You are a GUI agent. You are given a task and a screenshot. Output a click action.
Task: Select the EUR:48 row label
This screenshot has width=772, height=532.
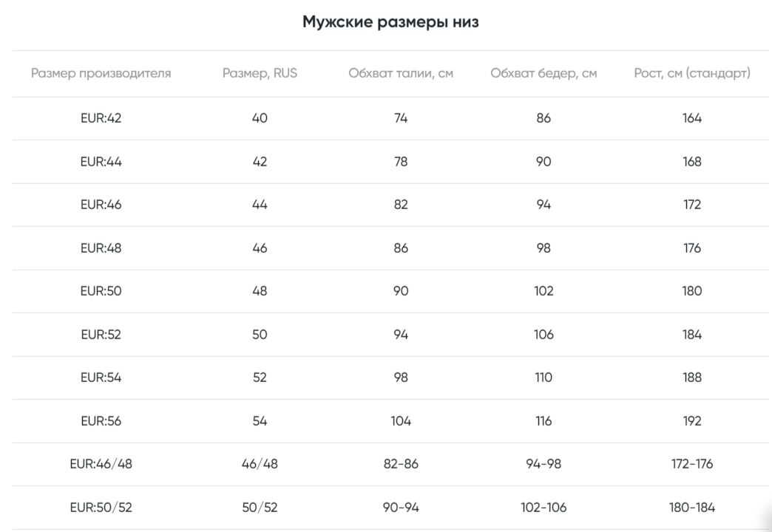point(101,248)
